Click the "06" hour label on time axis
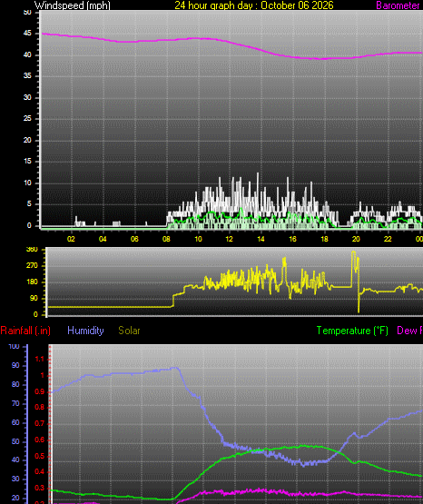Image resolution: width=423 pixels, height=504 pixels. [x=134, y=239]
